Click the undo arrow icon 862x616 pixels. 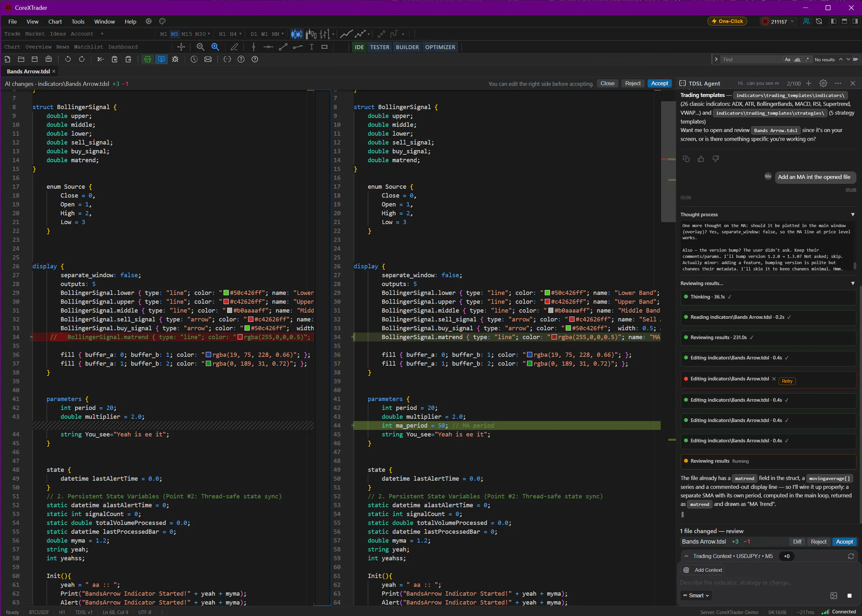68,60
